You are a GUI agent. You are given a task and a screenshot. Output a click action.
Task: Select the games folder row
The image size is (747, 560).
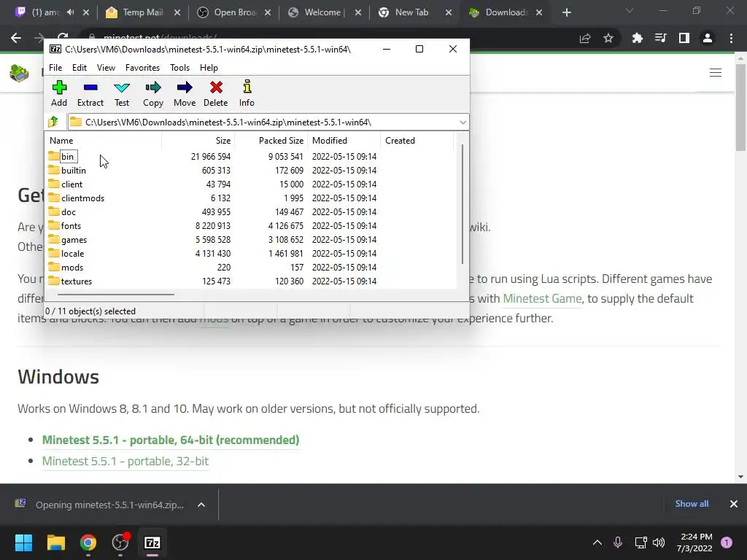point(250,239)
